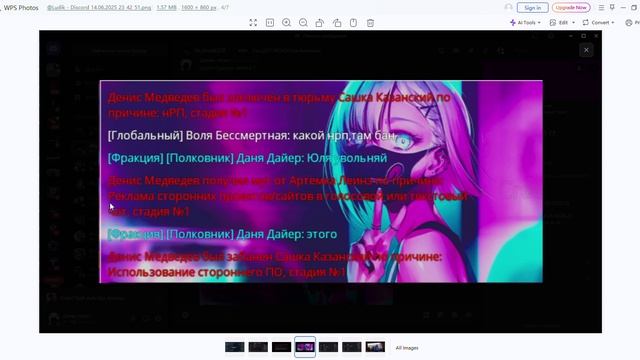
Task: Select the seventh thumbnail in filmstrip
Action: [x=375, y=347]
